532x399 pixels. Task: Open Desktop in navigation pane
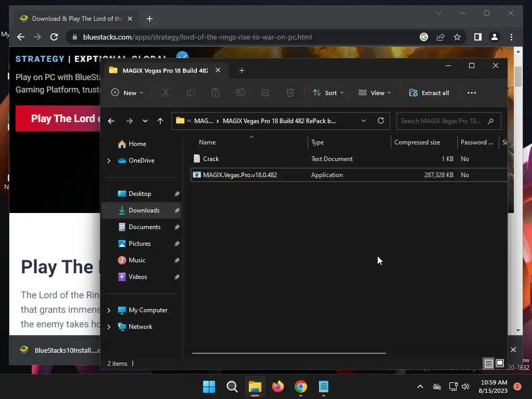140,194
